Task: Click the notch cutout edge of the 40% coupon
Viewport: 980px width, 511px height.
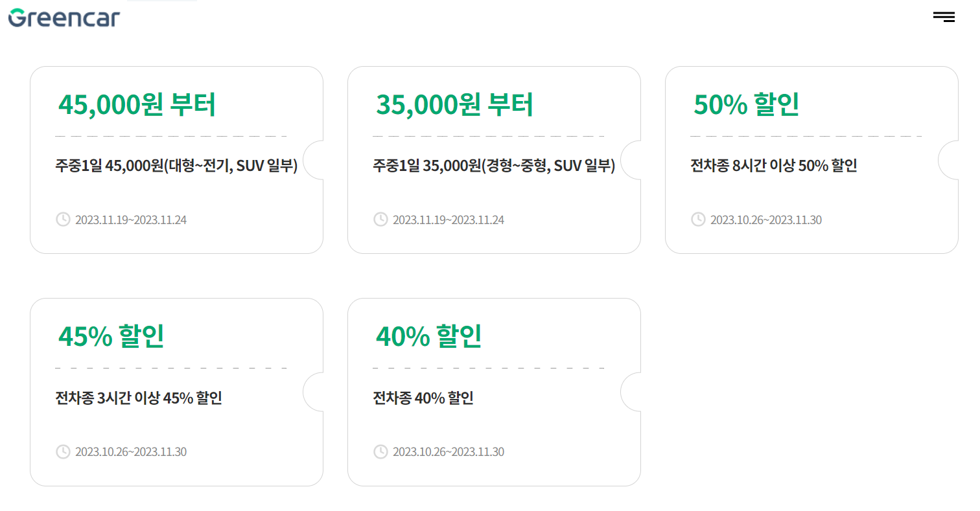Action: point(631,392)
